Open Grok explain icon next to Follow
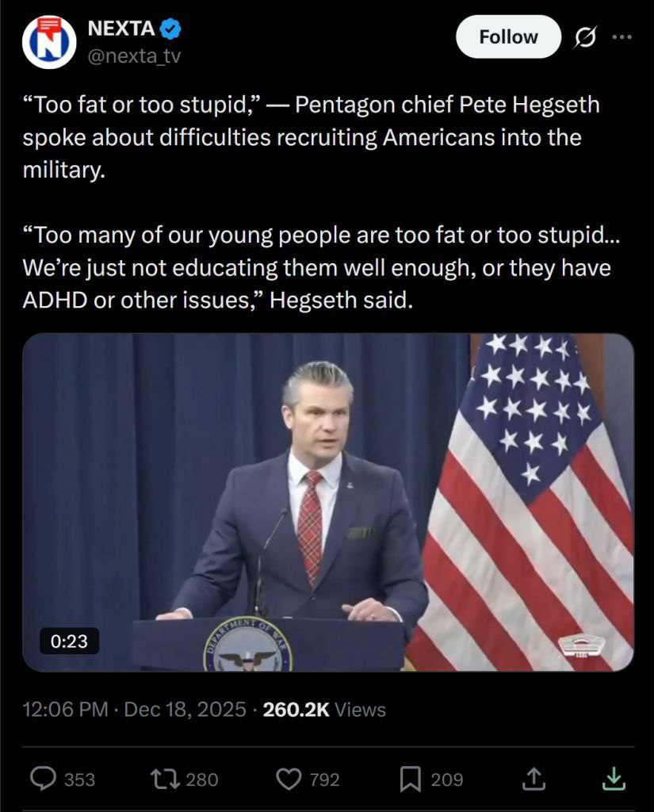 [585, 37]
